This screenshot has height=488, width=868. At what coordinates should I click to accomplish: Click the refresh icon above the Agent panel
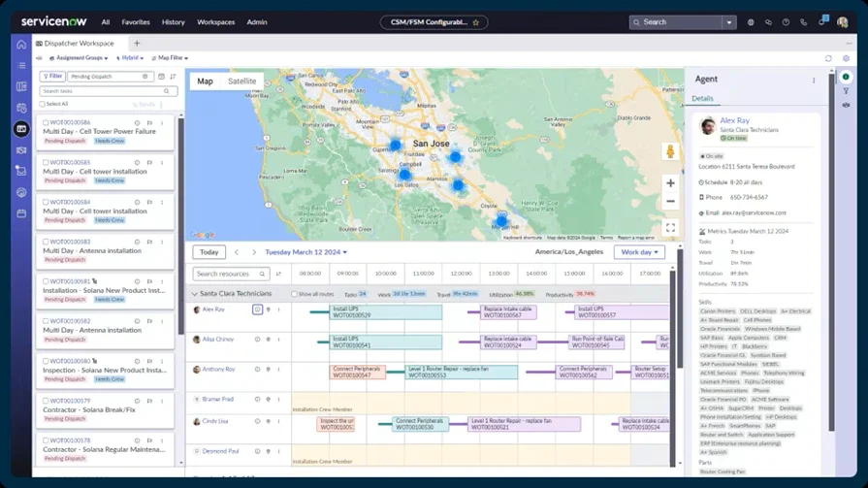pyautogui.click(x=828, y=58)
